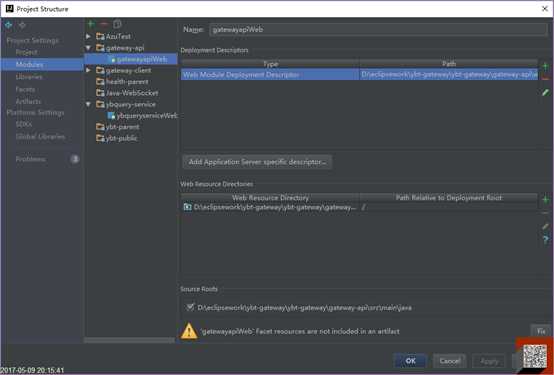Select the ybquery-service module row
The image size is (554, 375).
(x=131, y=104)
